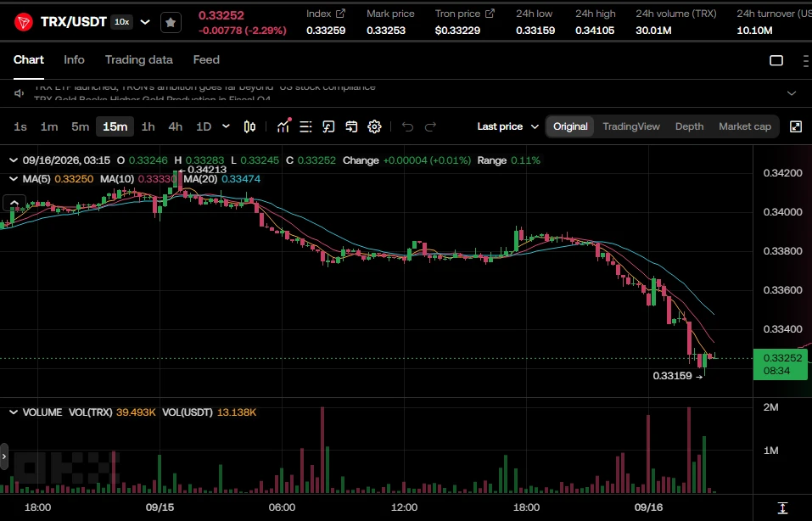Click the 09/15 date axis label
The width and height of the screenshot is (812, 521).
point(160,507)
